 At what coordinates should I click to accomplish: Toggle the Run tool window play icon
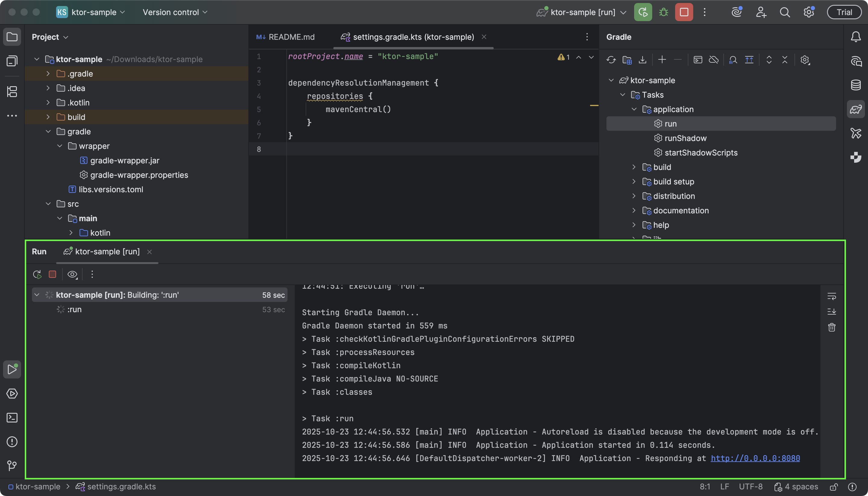[12, 369]
